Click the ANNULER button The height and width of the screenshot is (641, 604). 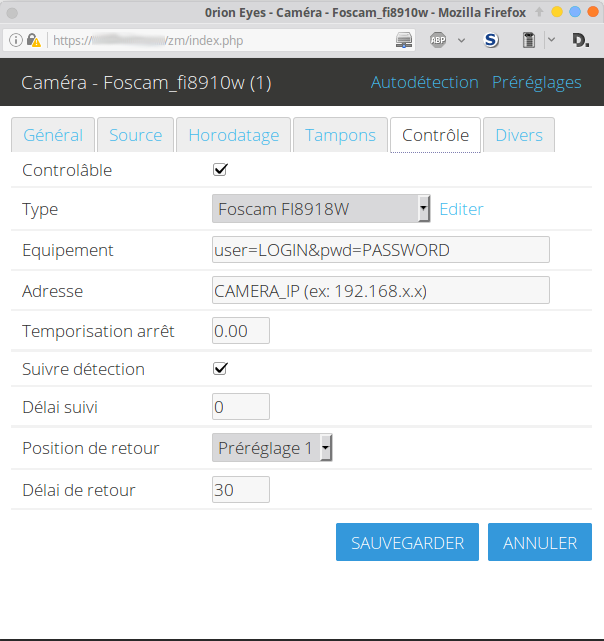pyautogui.click(x=540, y=542)
